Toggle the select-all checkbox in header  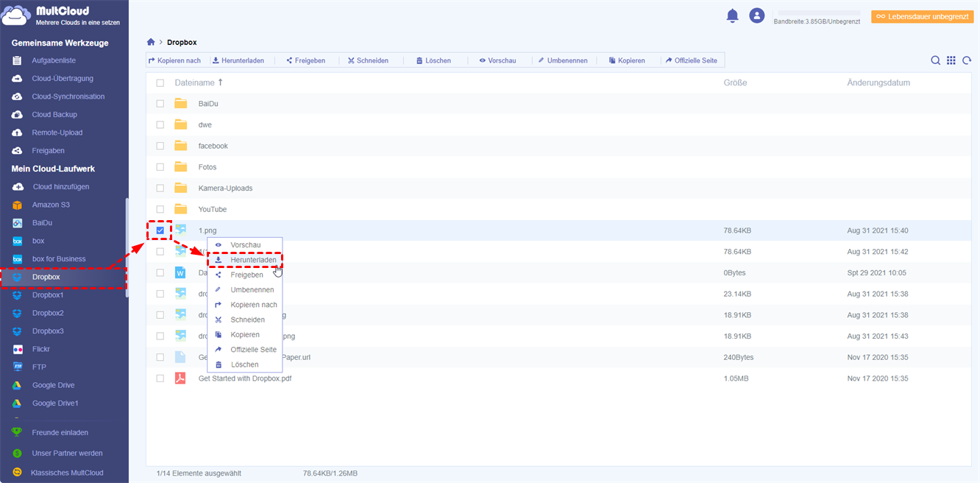click(160, 83)
